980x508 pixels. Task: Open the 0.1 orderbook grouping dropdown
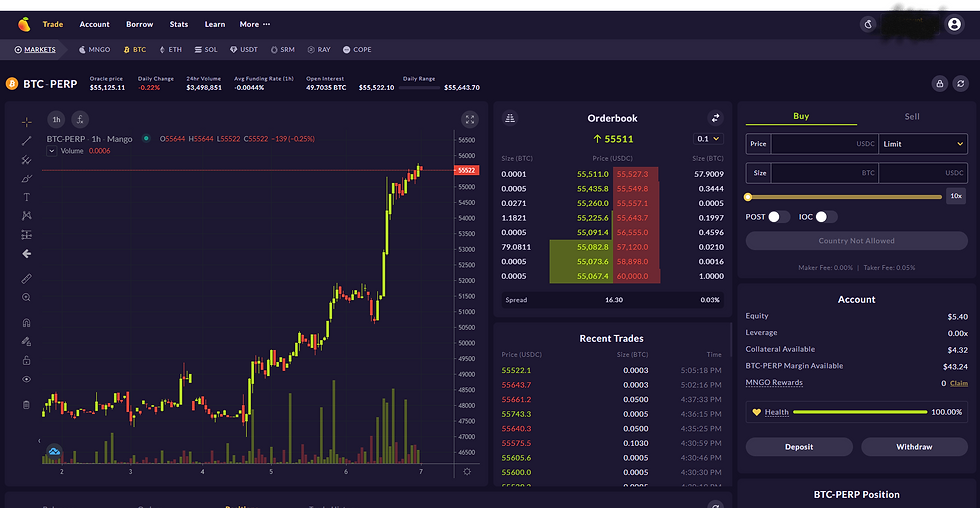click(708, 139)
